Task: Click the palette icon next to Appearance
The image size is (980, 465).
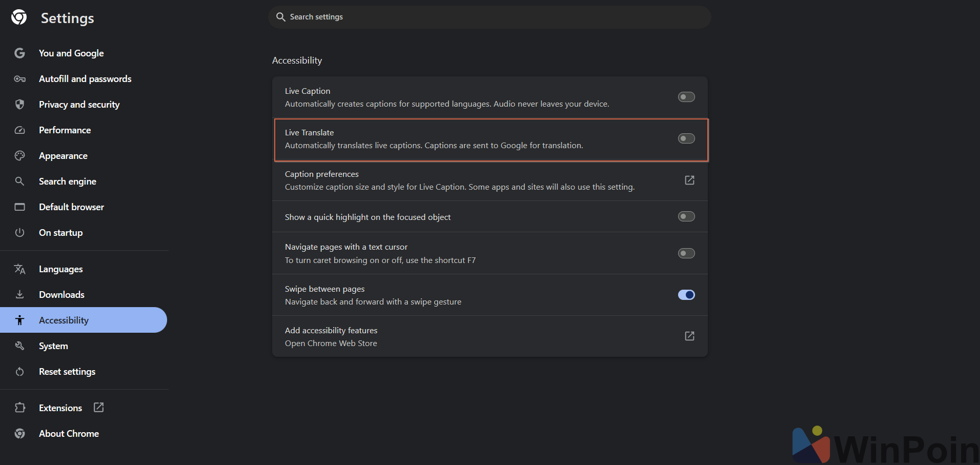Action: 19,155
